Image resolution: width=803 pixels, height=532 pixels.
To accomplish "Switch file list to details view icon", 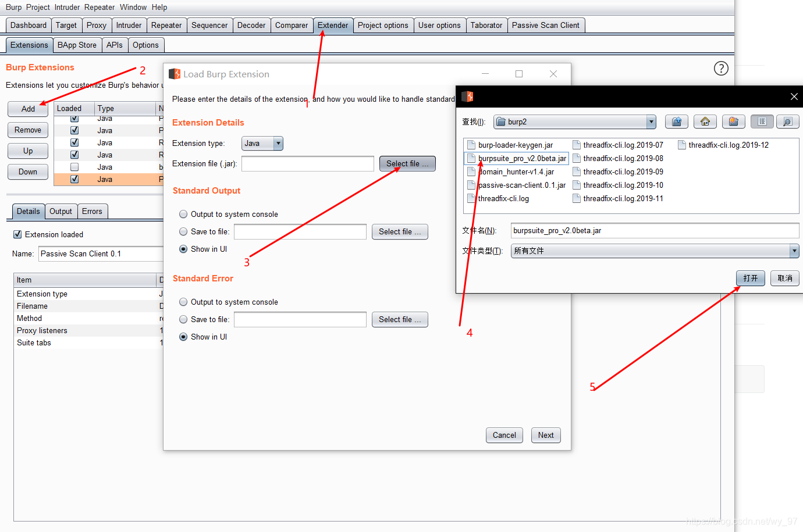I will 761,122.
